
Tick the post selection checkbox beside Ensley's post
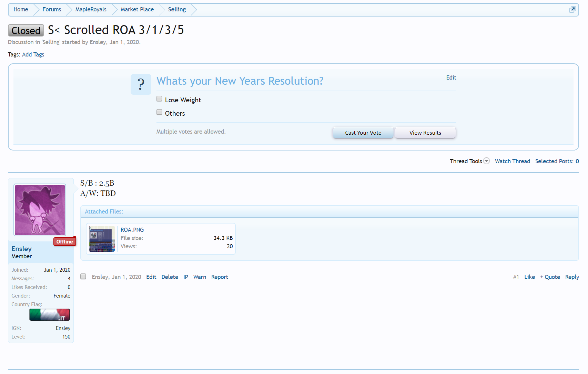(83, 276)
